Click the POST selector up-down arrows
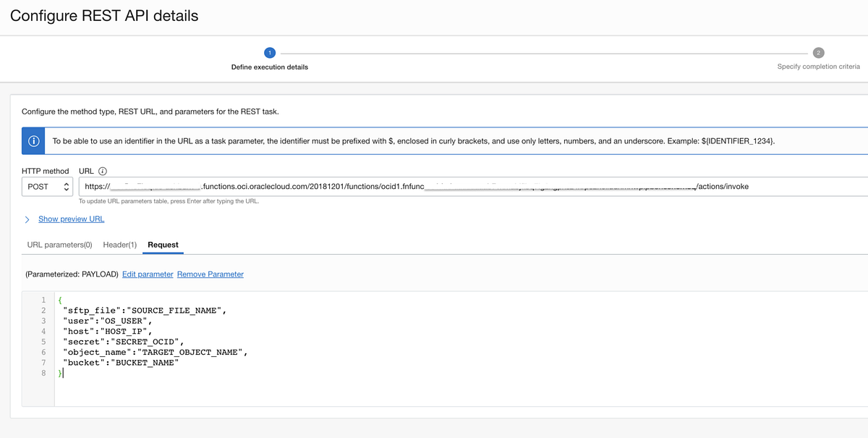 (x=65, y=186)
